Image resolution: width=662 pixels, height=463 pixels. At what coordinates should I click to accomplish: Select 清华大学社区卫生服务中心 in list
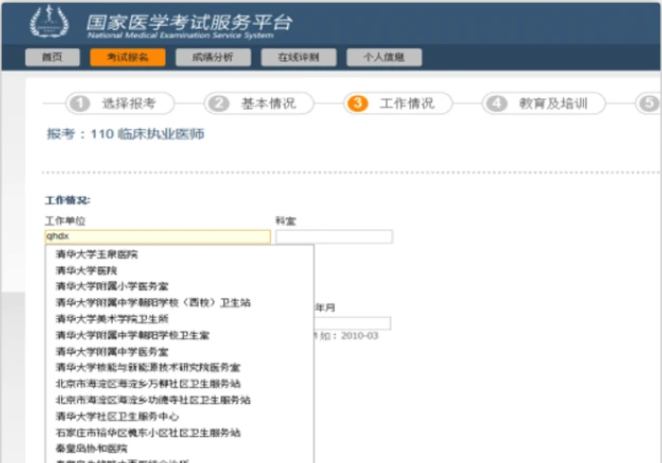[x=117, y=417]
